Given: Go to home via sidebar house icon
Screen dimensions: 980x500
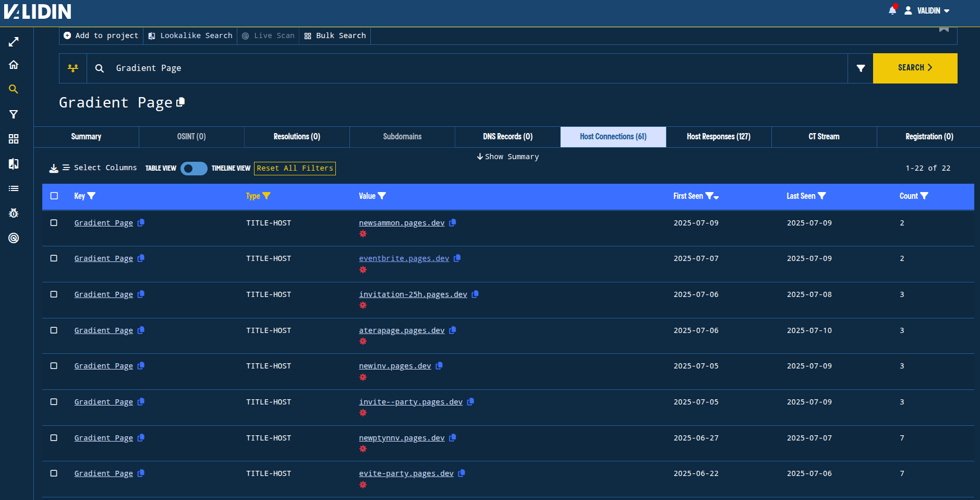Looking at the screenshot, I should [x=14, y=65].
